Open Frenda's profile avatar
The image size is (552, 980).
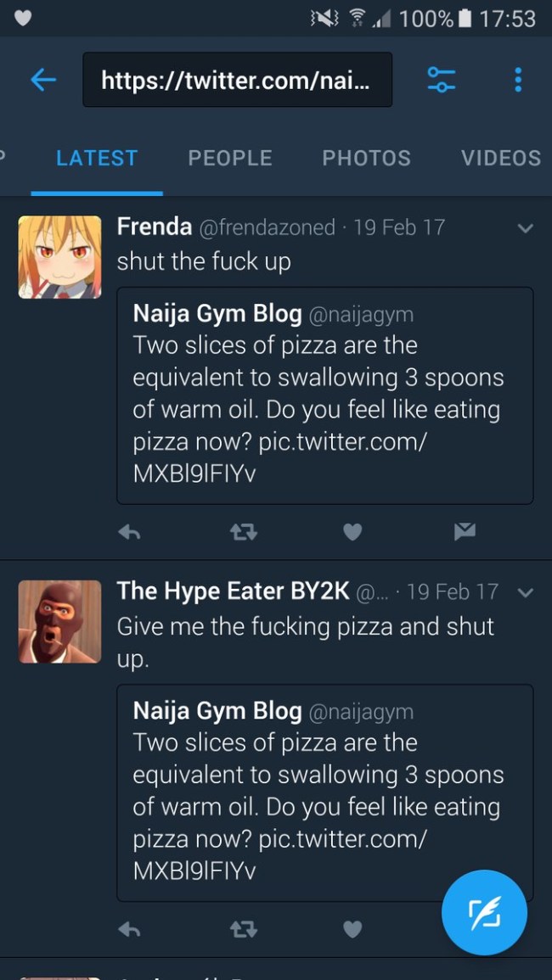tap(59, 257)
